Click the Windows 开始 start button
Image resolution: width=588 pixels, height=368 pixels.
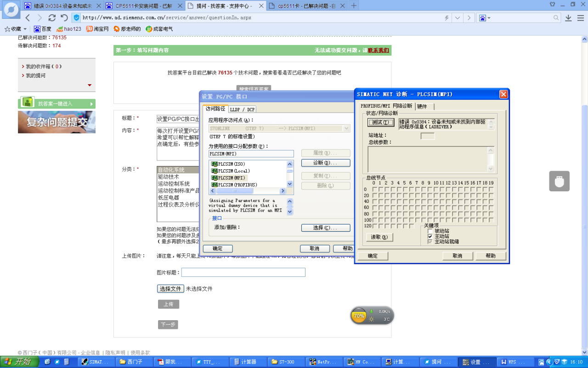(x=18, y=362)
